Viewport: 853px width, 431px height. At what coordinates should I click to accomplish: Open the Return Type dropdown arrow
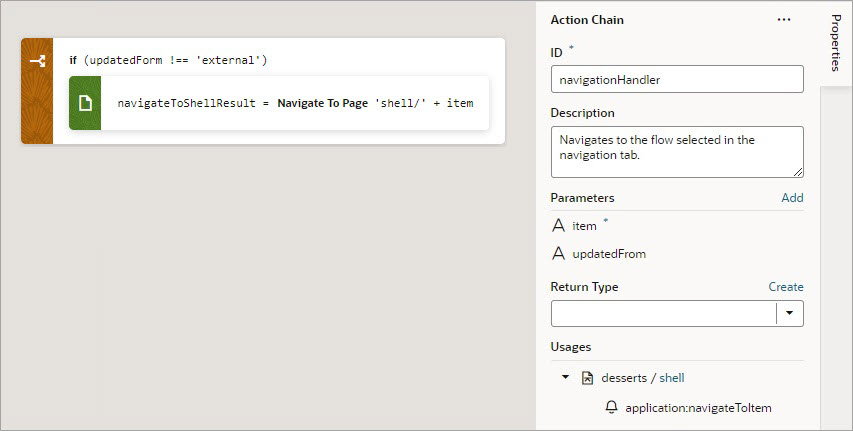[790, 313]
